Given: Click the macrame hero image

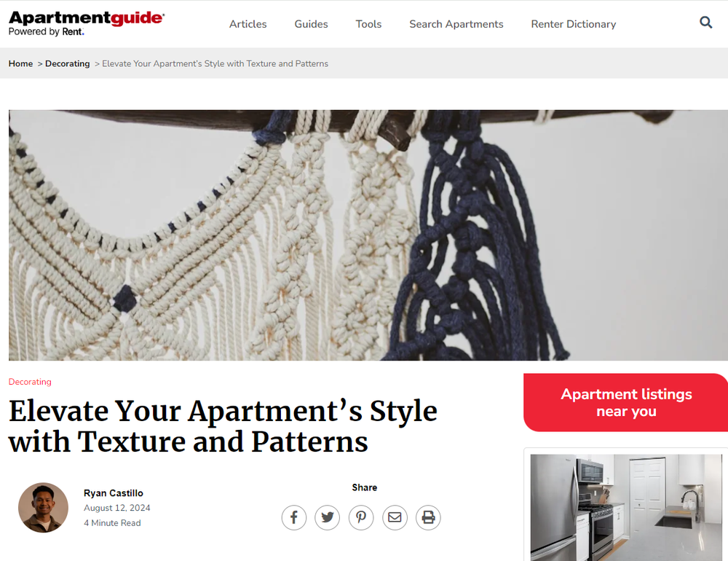Looking at the screenshot, I should 368,235.
